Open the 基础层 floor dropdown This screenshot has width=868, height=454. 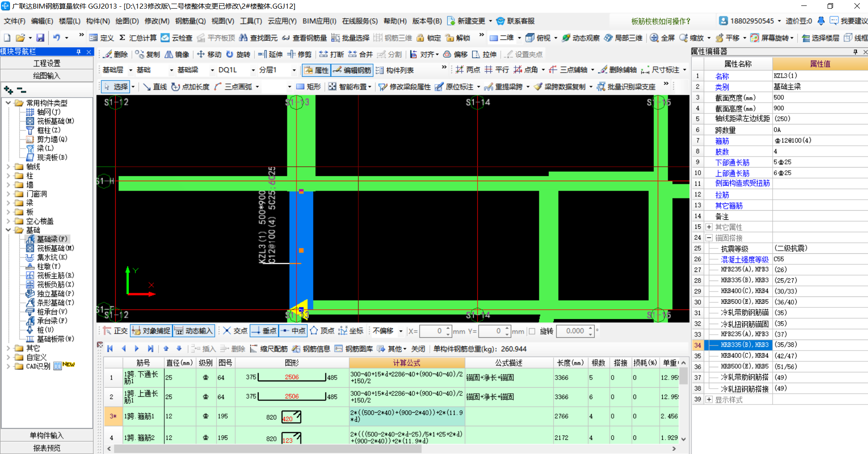131,70
